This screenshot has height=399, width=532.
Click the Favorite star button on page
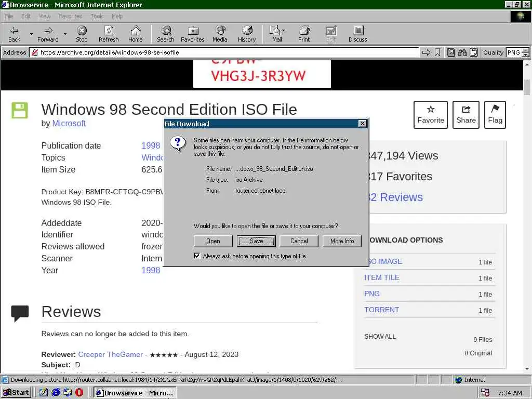click(431, 115)
